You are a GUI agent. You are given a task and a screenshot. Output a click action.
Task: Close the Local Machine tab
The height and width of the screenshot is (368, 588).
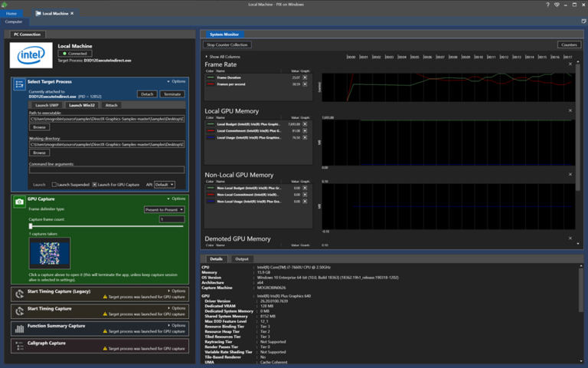[72, 13]
